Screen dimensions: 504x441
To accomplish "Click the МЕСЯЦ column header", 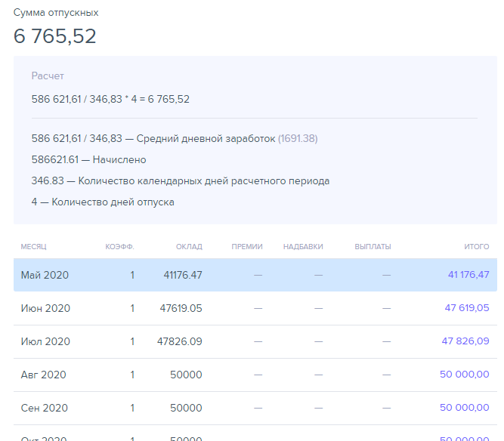I will click(33, 247).
